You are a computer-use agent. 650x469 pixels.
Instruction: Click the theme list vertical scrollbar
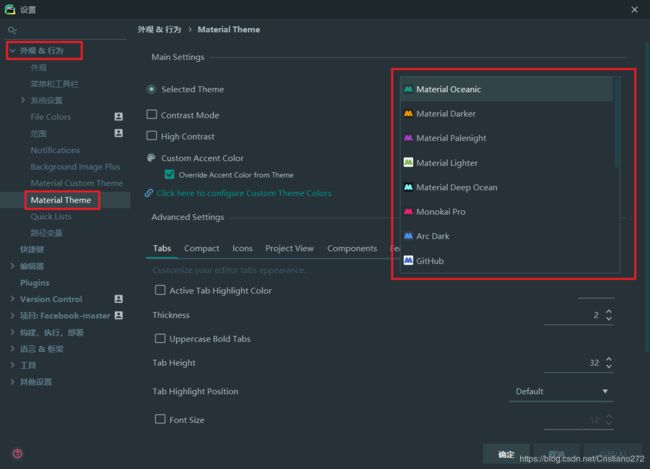click(x=616, y=123)
